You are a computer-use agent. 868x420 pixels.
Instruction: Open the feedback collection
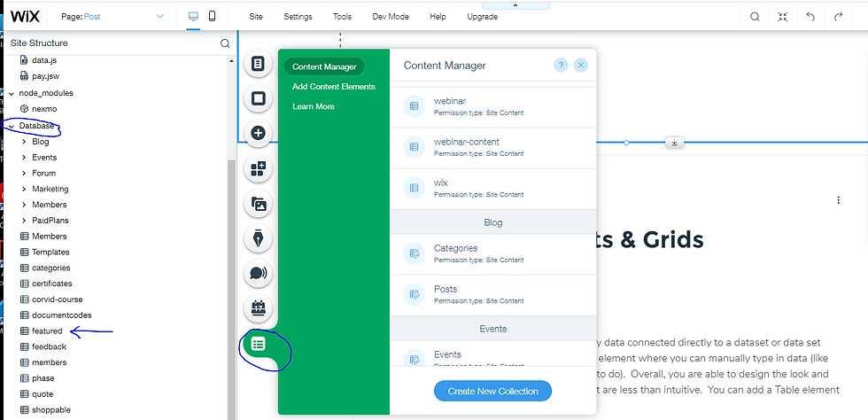(49, 346)
